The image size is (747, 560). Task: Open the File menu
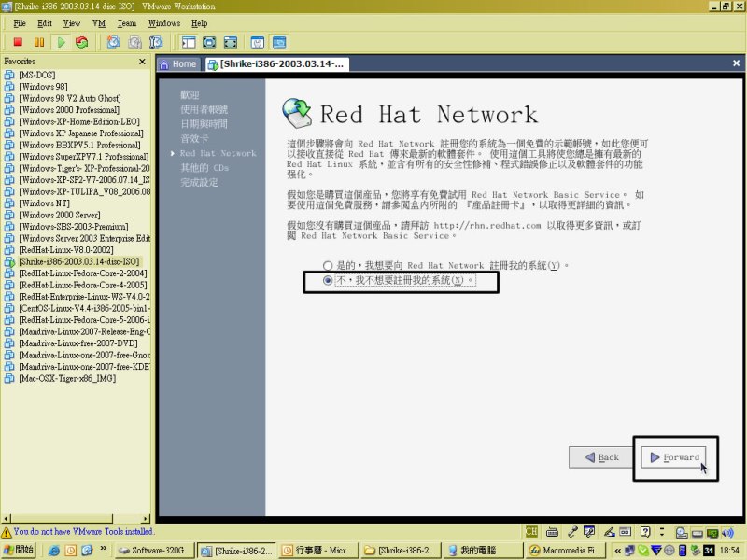tap(20, 22)
